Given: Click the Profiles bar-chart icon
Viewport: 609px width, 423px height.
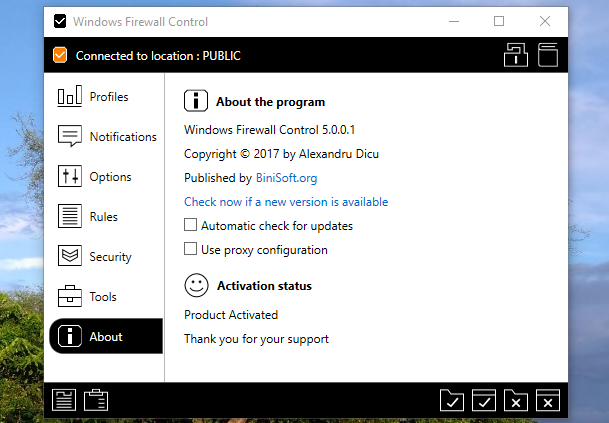Looking at the screenshot, I should pos(70,96).
